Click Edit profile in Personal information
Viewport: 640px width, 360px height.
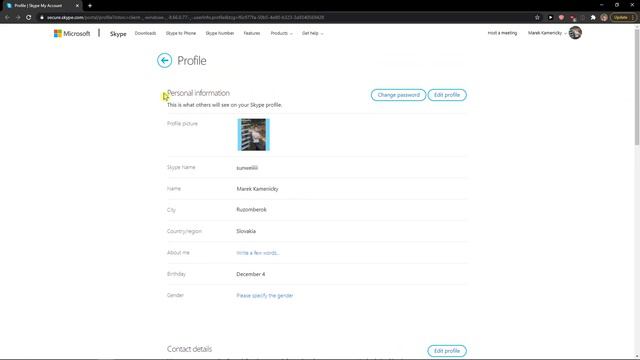coord(447,95)
